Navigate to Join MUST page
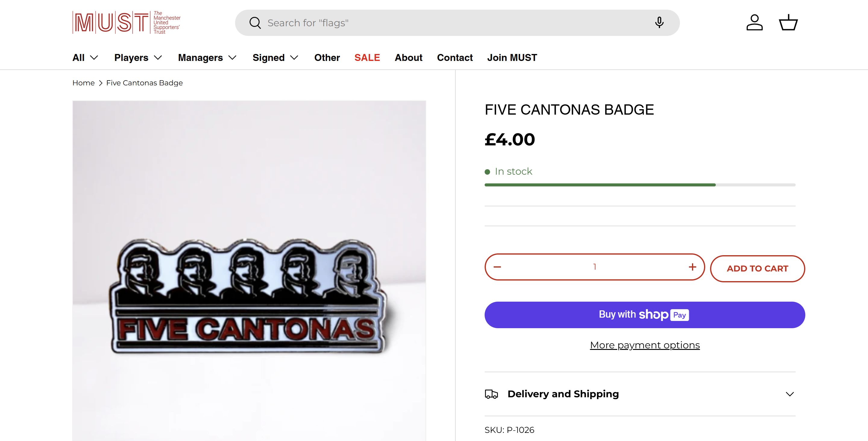Image resolution: width=868 pixels, height=441 pixels. tap(512, 58)
